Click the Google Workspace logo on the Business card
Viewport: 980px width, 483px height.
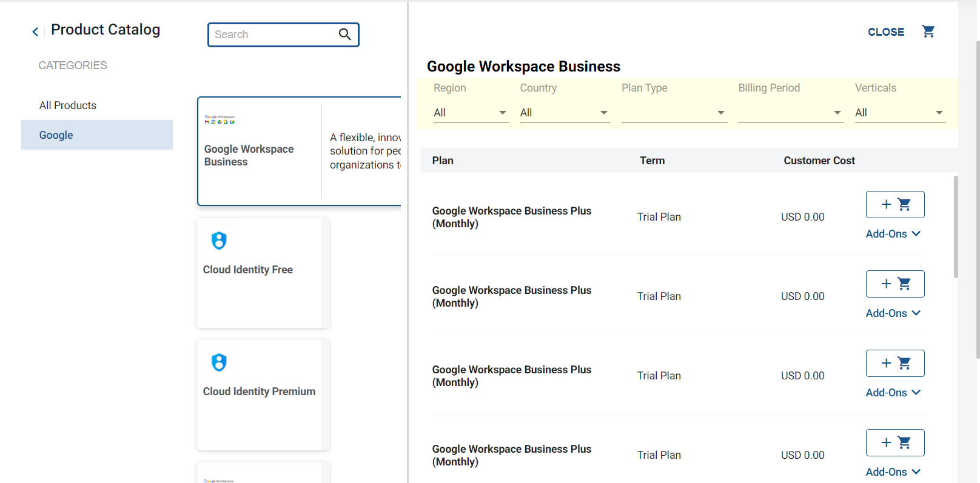tap(220, 120)
